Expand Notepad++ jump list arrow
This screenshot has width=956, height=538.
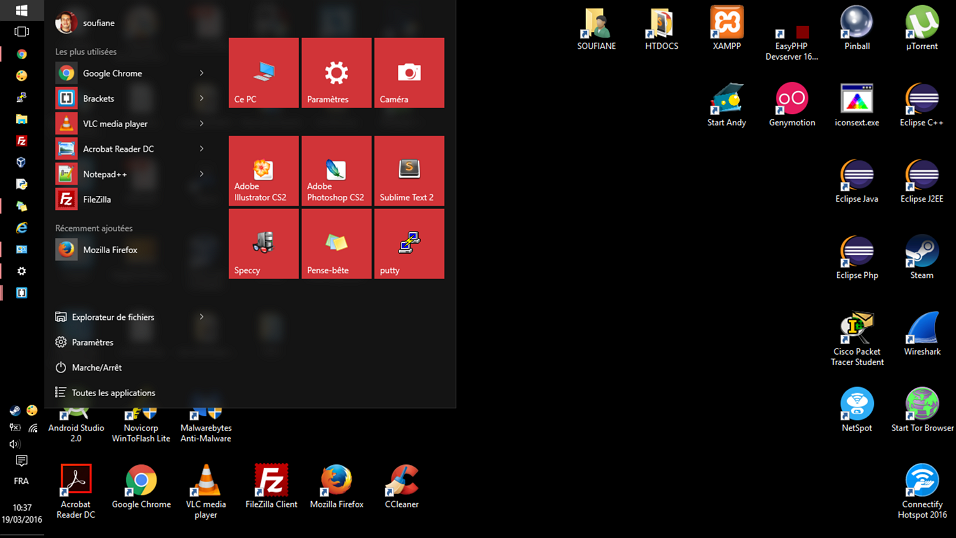click(x=201, y=174)
